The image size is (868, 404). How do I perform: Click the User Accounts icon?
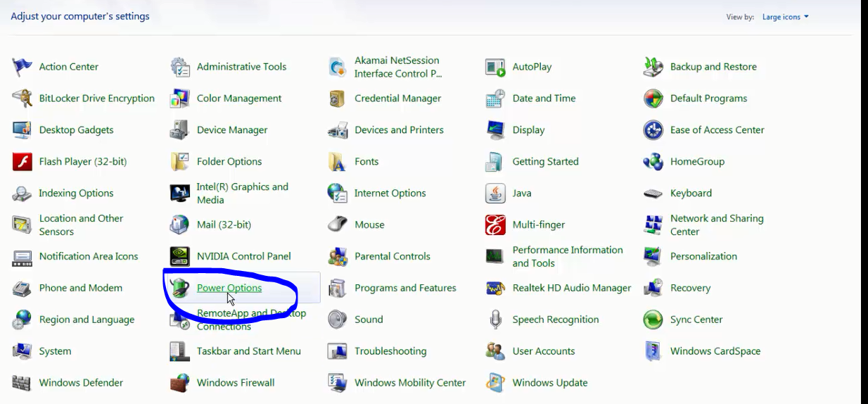point(495,351)
